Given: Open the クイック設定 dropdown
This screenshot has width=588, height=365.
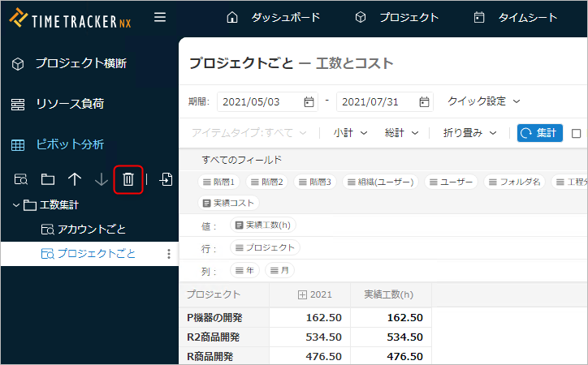Looking at the screenshot, I should click(483, 101).
